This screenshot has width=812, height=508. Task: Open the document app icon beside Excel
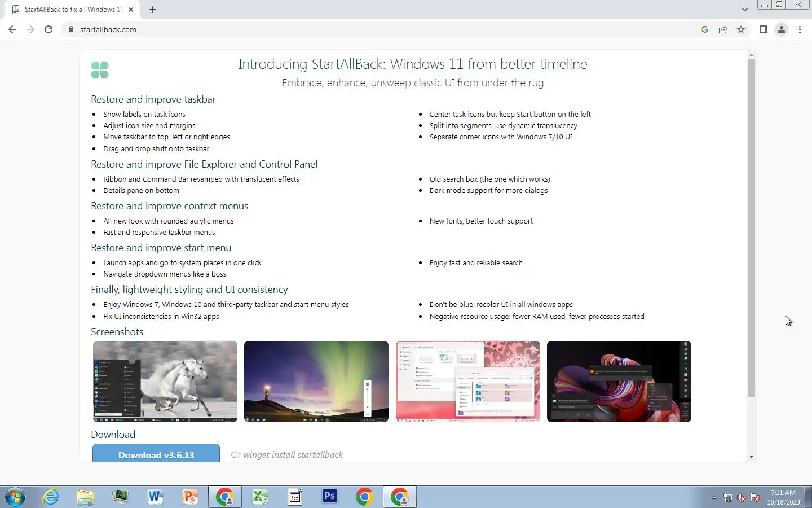pos(295,497)
